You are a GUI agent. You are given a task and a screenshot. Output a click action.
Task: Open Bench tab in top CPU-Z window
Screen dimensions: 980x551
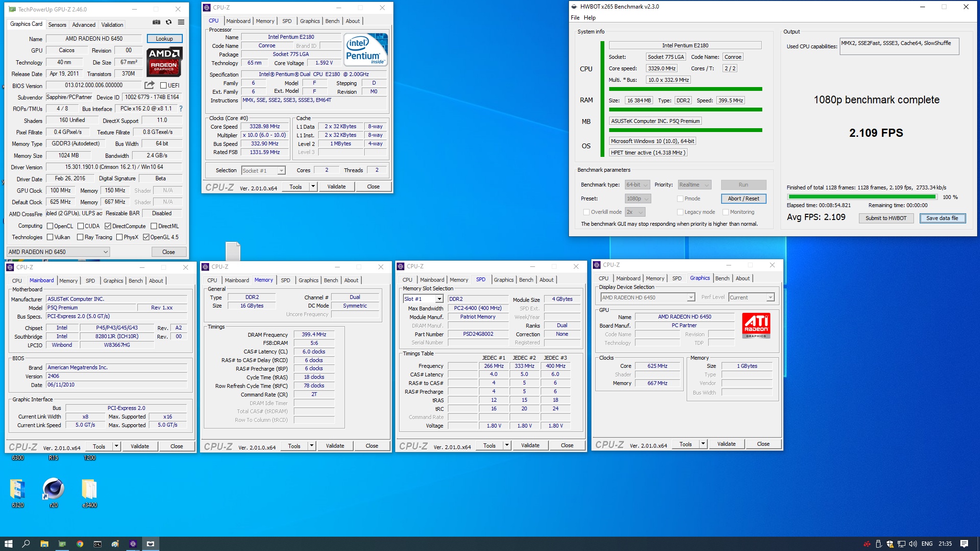click(333, 21)
